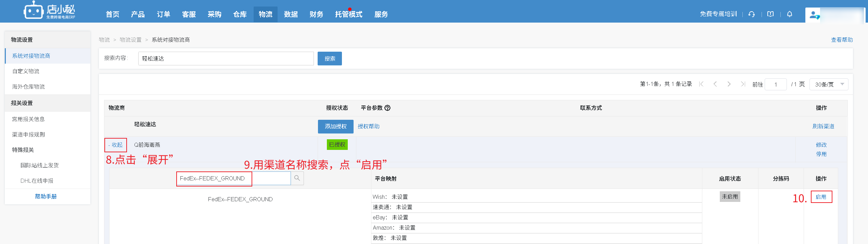Go to the first page arrow
Viewport: 868px width, 244px height.
(x=701, y=84)
